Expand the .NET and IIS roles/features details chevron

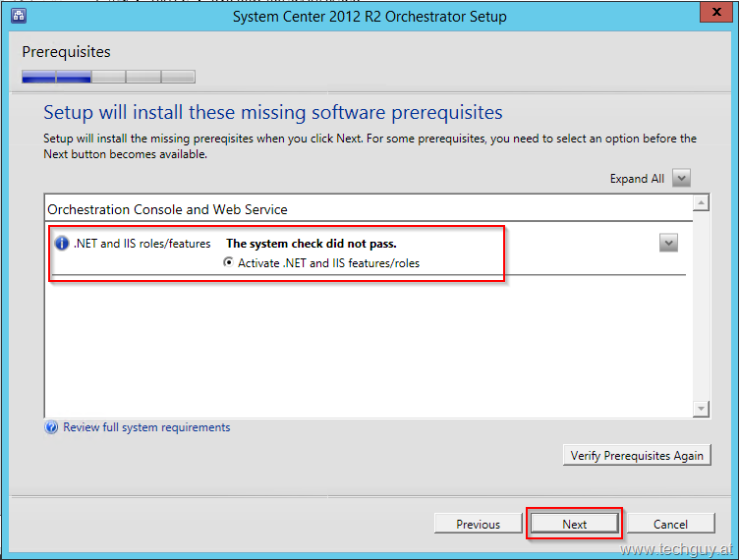668,243
